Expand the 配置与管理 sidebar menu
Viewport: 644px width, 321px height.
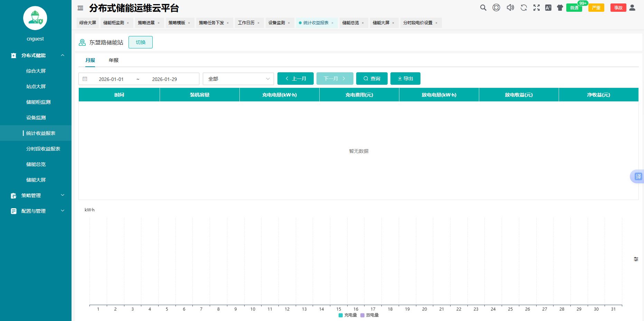pyautogui.click(x=36, y=211)
